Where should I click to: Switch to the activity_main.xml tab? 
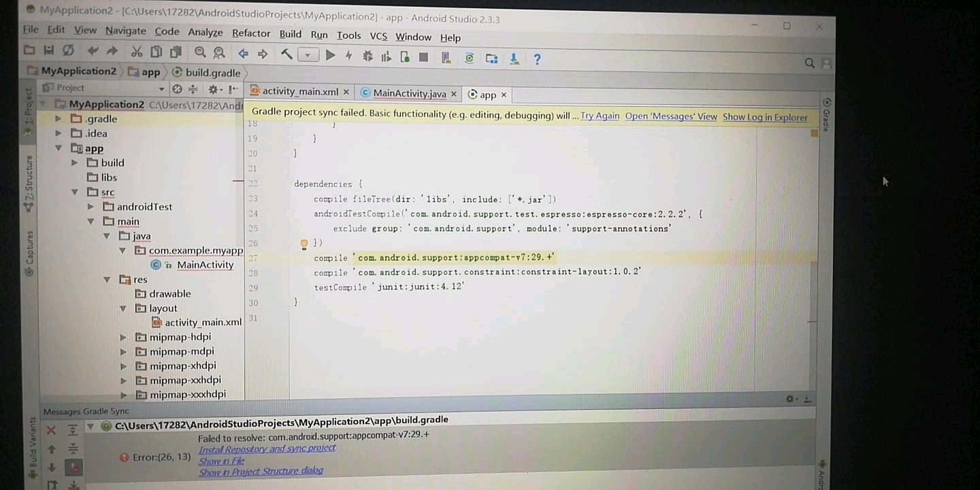300,91
